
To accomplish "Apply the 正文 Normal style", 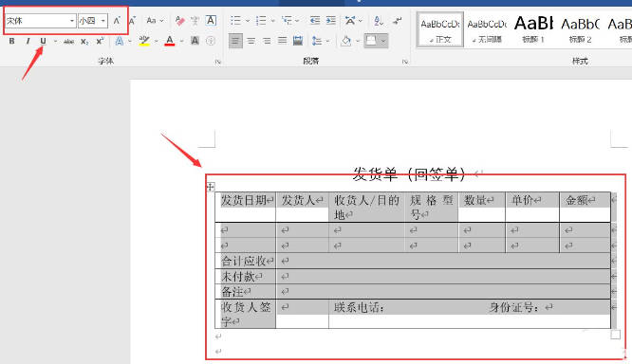I will [x=440, y=30].
